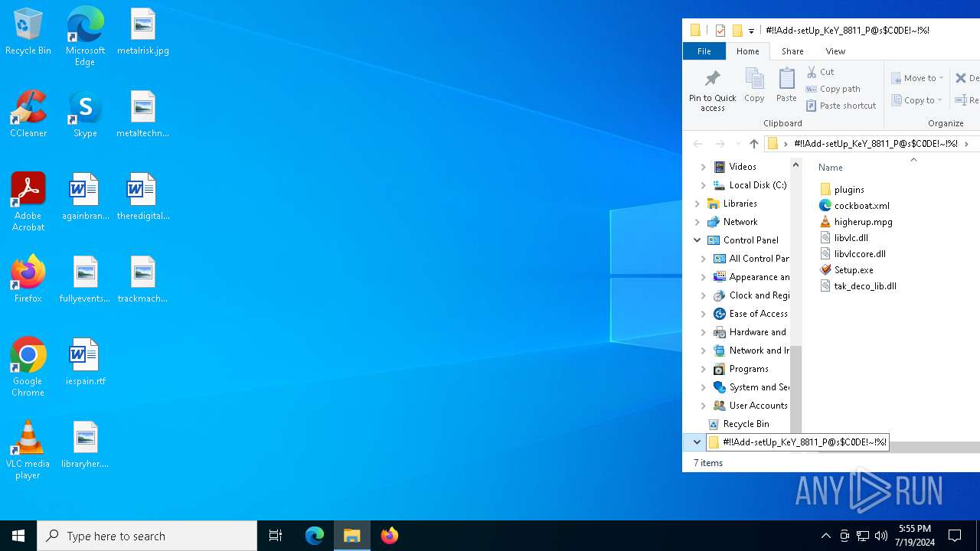Select the metaltechn... image file on the desktop
Viewport: 980px width, 551px height.
[x=142, y=115]
